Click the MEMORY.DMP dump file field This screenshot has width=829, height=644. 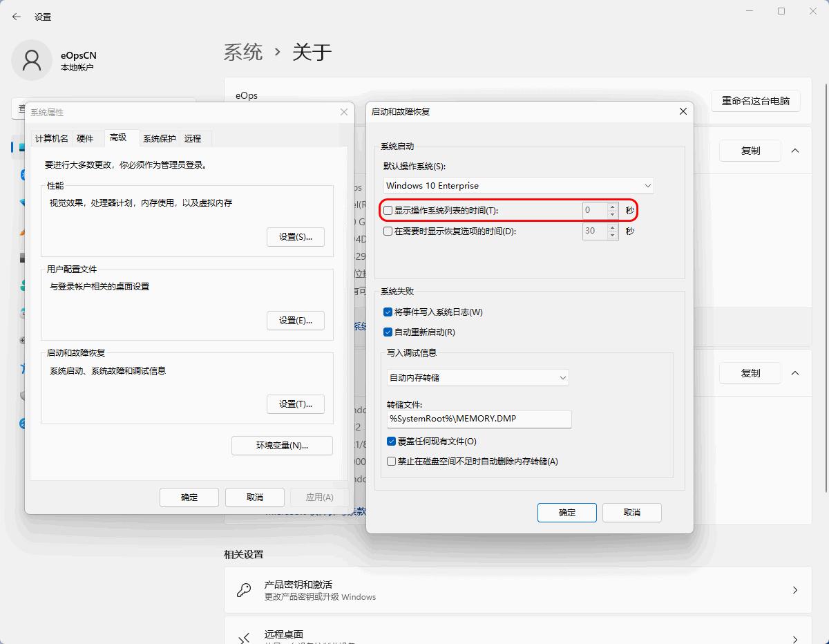(x=479, y=419)
